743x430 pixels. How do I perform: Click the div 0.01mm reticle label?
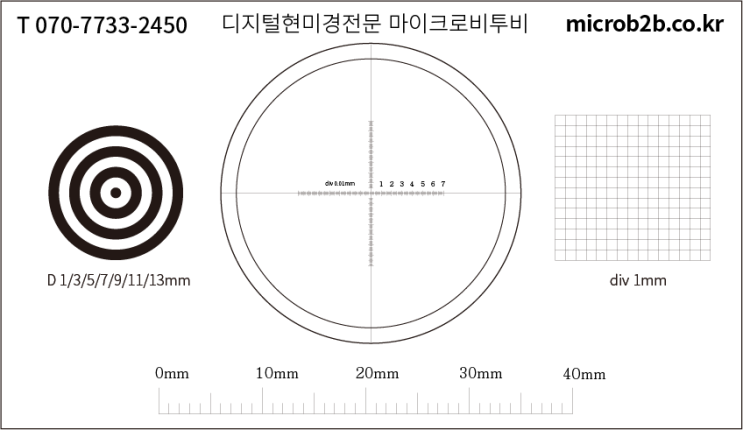pos(340,183)
